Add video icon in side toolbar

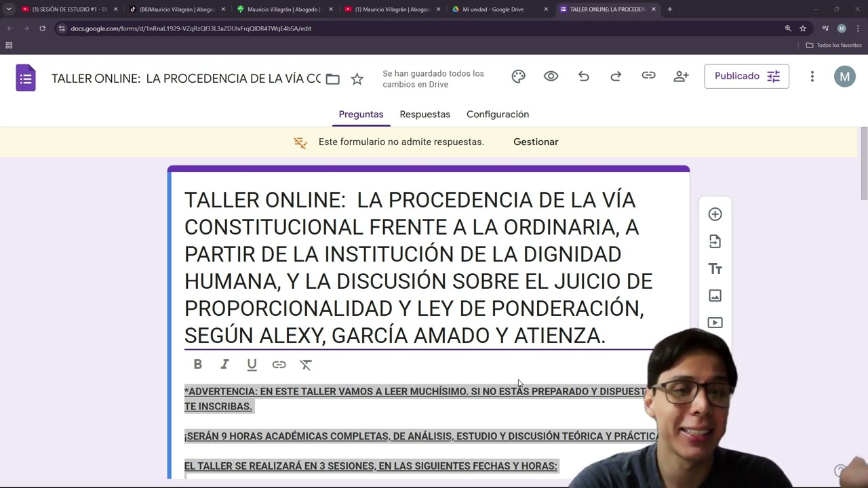[715, 323]
